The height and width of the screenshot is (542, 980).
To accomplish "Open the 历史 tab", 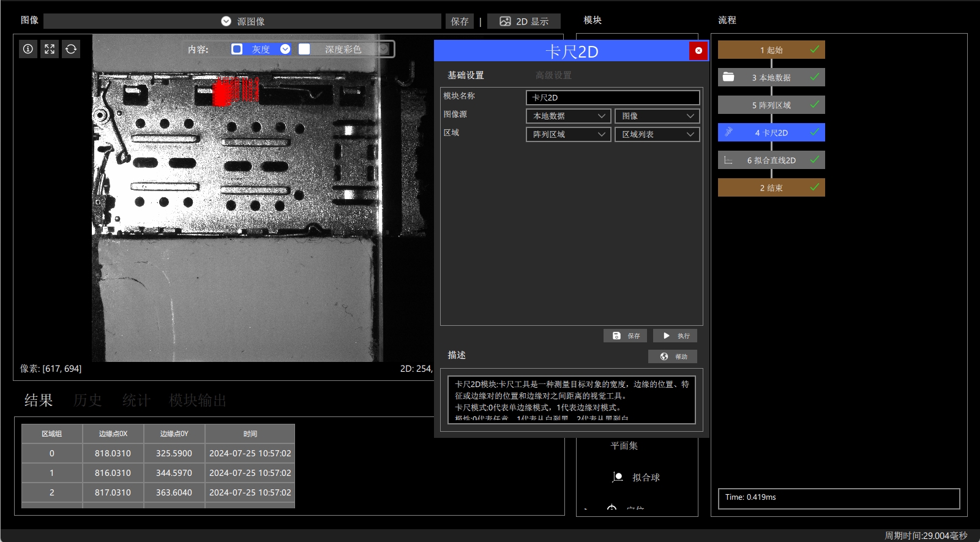I will 88,401.
